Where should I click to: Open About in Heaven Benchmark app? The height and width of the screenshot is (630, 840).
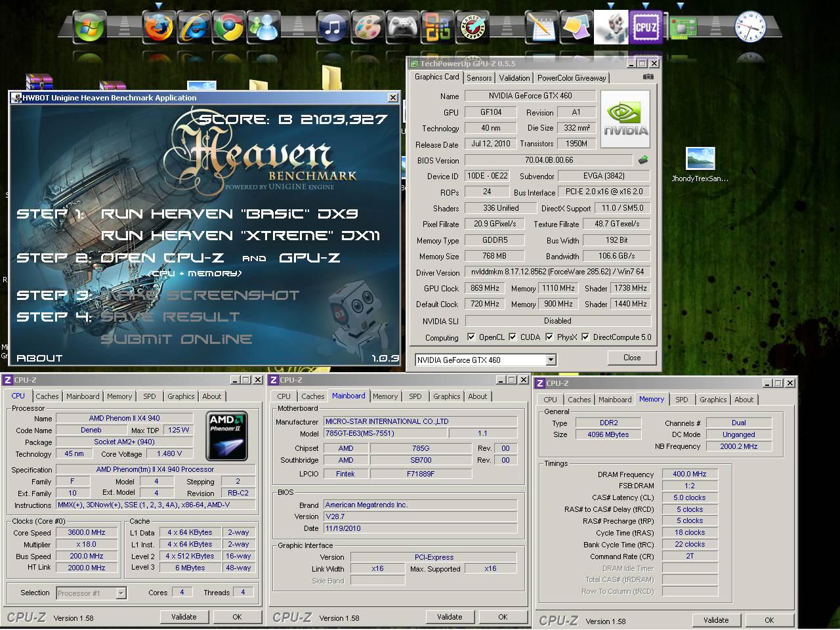(39, 358)
